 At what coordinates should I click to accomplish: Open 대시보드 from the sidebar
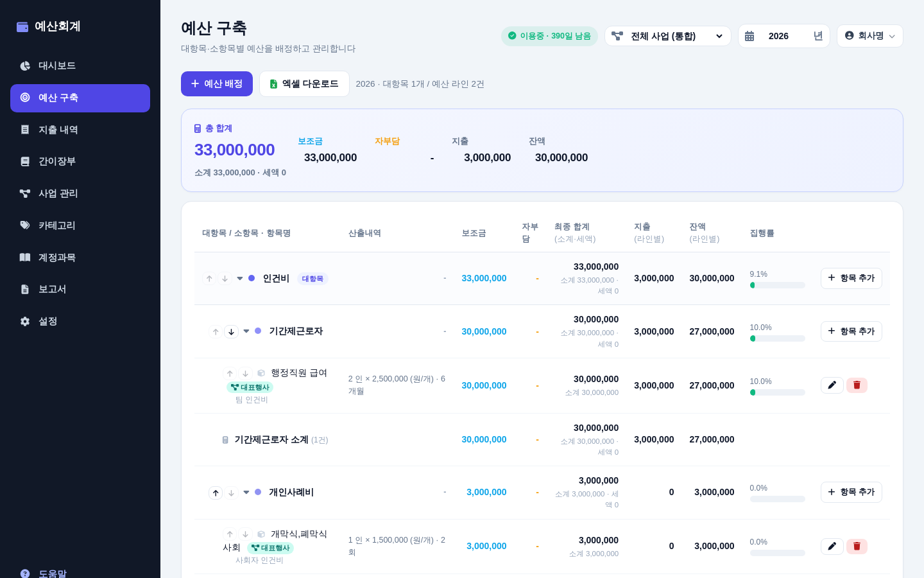pyautogui.click(x=80, y=66)
